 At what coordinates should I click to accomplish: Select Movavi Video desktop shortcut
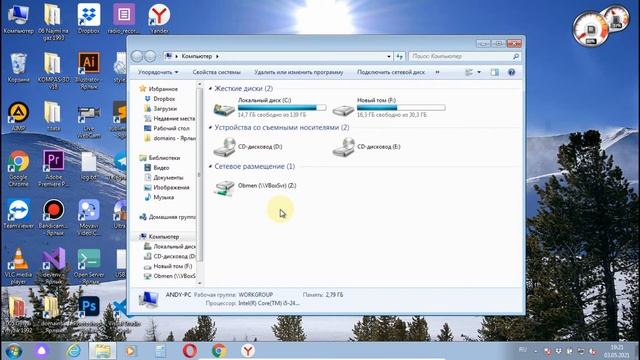pyautogui.click(x=89, y=217)
